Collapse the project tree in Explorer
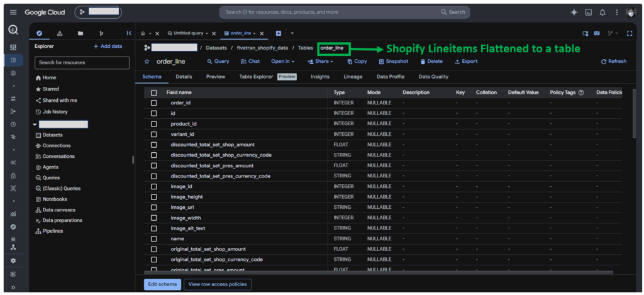 click(x=35, y=124)
